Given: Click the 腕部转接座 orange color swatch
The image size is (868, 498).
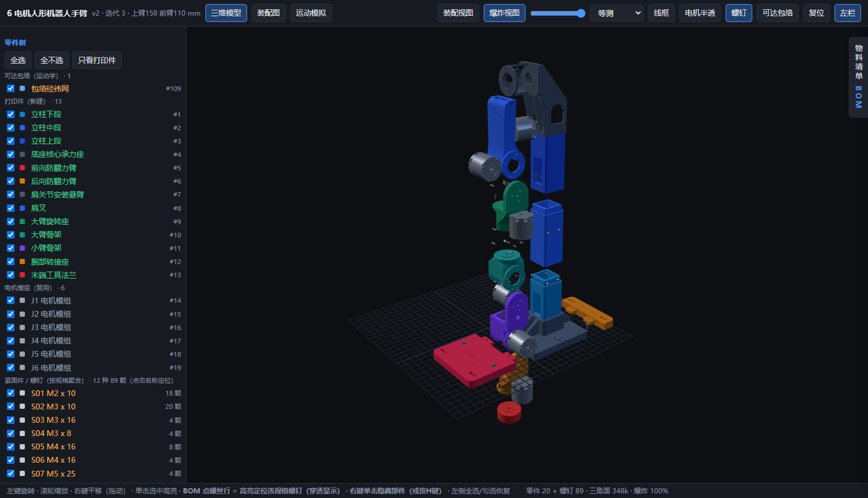Looking at the screenshot, I should (22, 262).
